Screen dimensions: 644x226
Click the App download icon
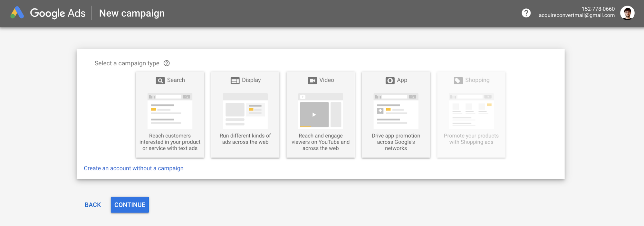click(390, 80)
